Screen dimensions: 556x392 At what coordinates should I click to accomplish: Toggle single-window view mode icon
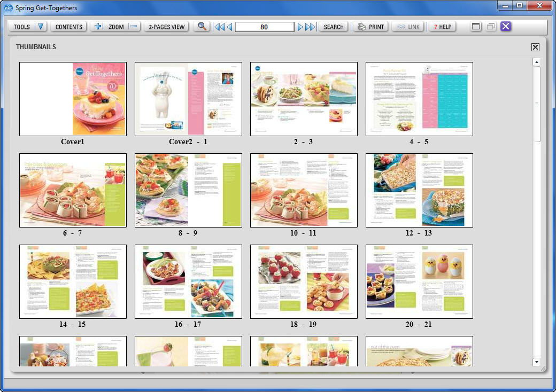click(475, 26)
